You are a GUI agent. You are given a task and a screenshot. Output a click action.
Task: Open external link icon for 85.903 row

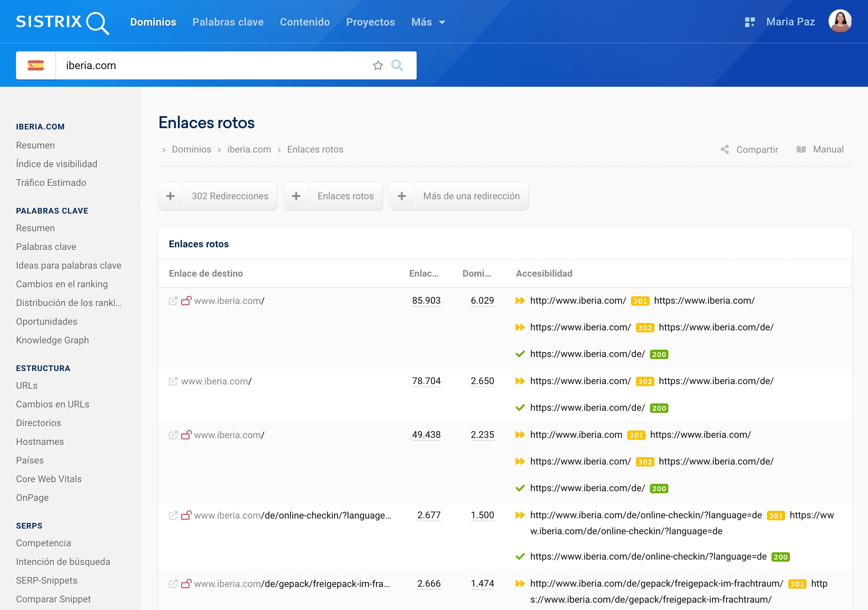173,301
